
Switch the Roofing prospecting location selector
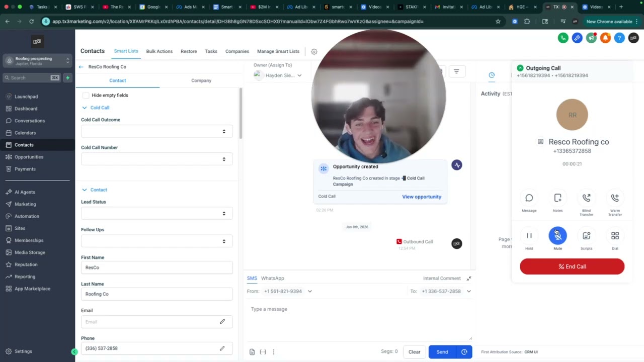(x=37, y=61)
